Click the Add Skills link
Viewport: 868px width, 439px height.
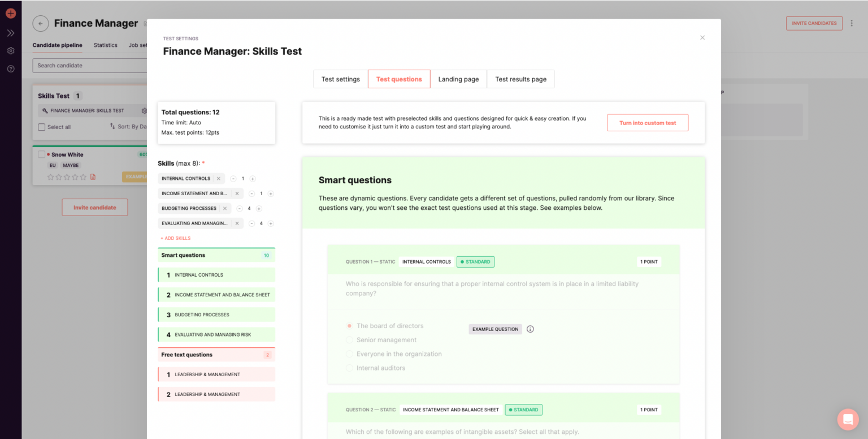point(175,238)
